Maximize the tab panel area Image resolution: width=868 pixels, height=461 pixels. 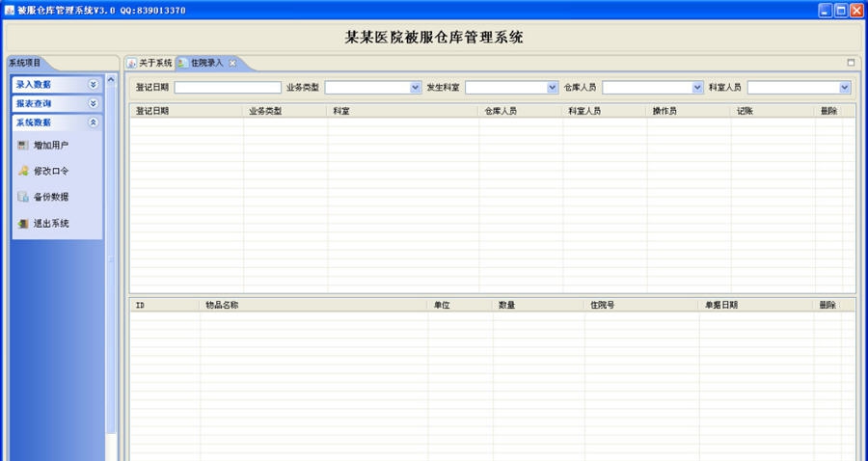(x=851, y=63)
